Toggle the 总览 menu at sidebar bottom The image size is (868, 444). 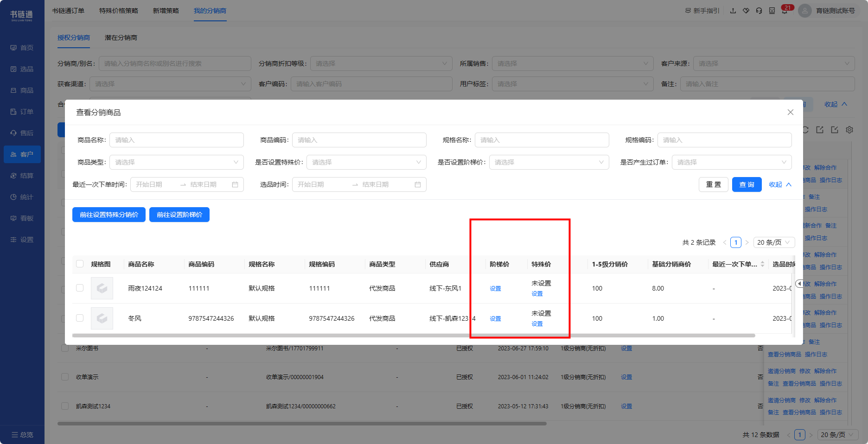[22, 435]
